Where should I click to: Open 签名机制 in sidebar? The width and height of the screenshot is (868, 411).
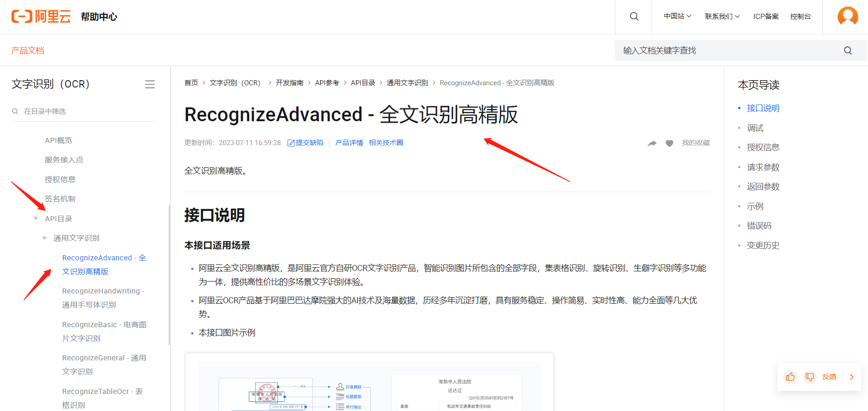[60, 199]
